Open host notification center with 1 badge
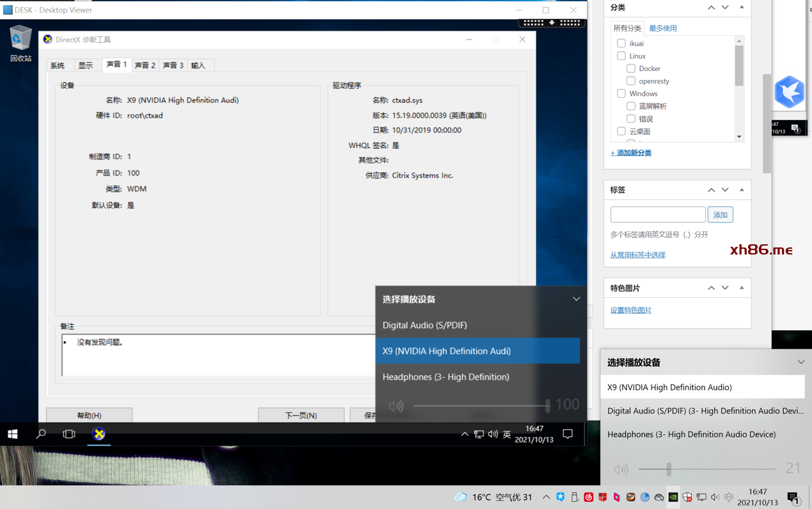812x509 pixels. tap(793, 497)
